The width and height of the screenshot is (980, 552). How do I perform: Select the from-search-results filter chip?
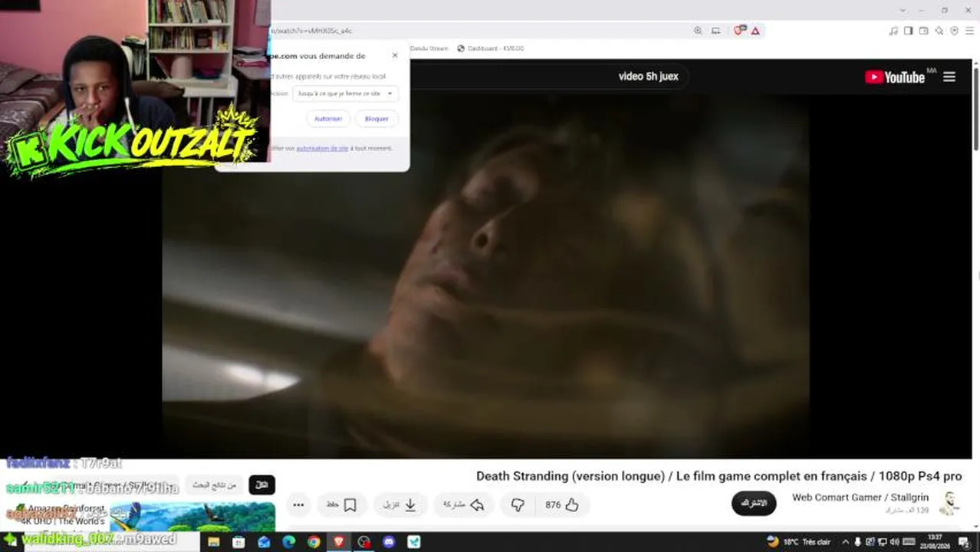pyautogui.click(x=215, y=485)
